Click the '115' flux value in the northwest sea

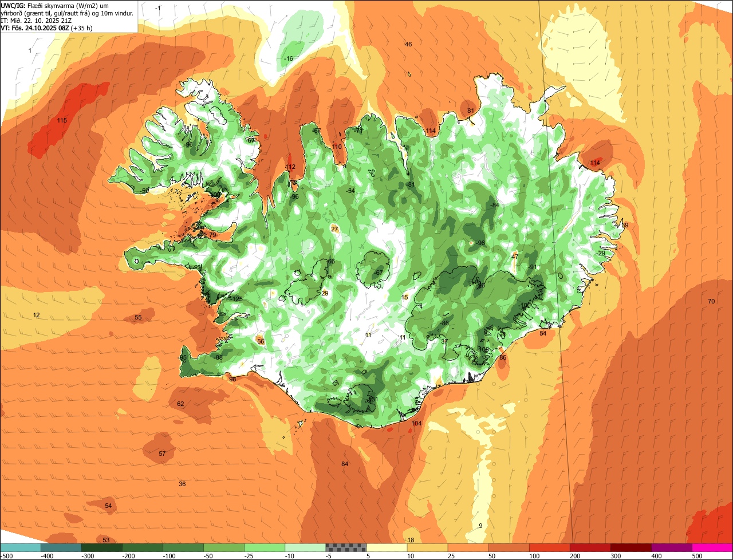[x=62, y=120]
